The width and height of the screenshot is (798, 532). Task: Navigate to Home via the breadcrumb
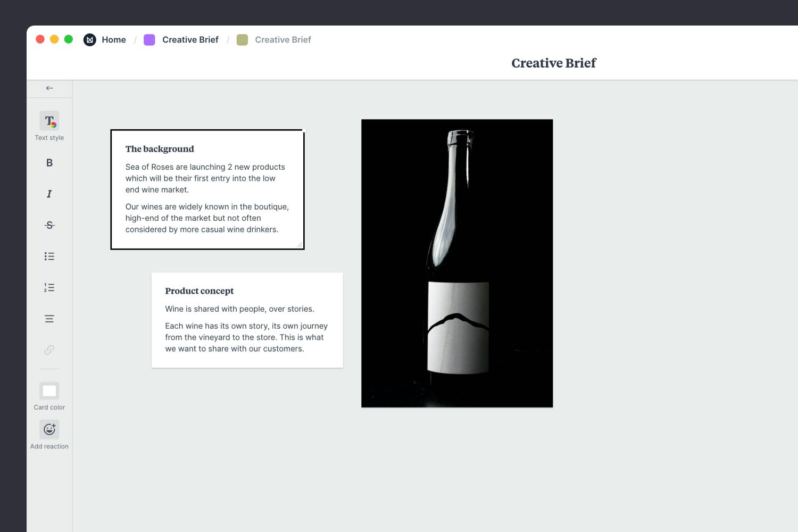click(114, 39)
